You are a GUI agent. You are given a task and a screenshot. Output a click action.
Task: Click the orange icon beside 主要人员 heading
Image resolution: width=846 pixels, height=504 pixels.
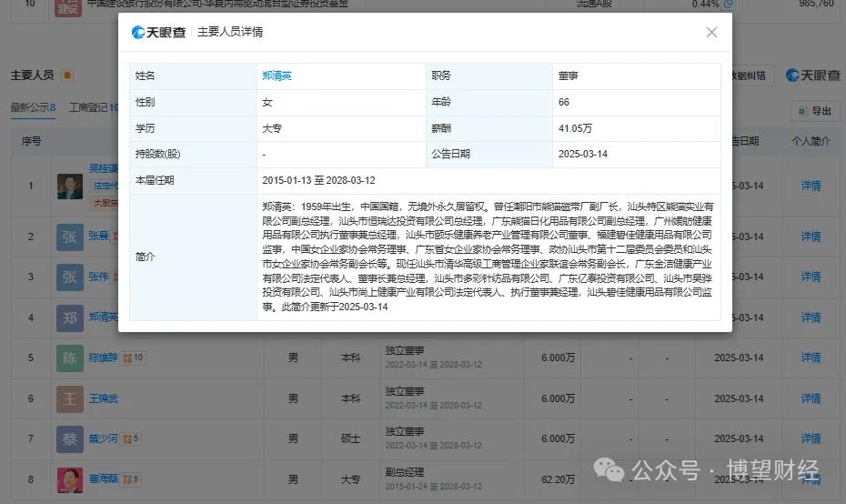coord(67,76)
